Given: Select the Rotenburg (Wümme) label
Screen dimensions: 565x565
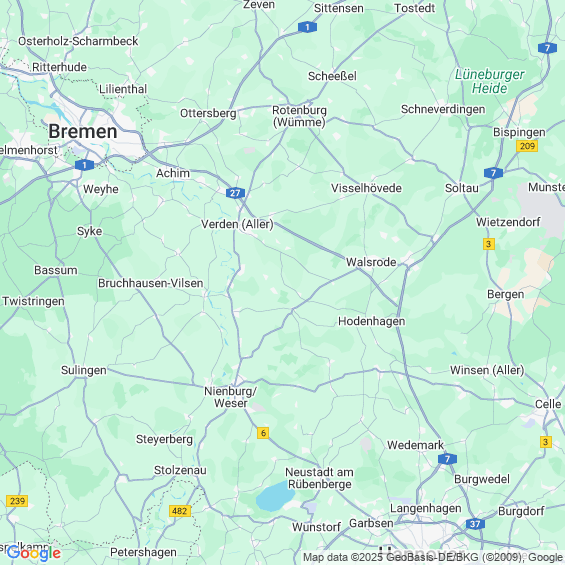Looking at the screenshot, I should pyautogui.click(x=299, y=116).
